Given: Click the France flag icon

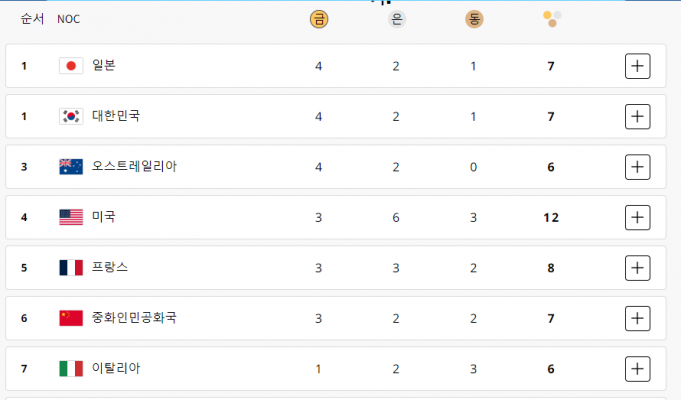Looking at the screenshot, I should (71, 268).
